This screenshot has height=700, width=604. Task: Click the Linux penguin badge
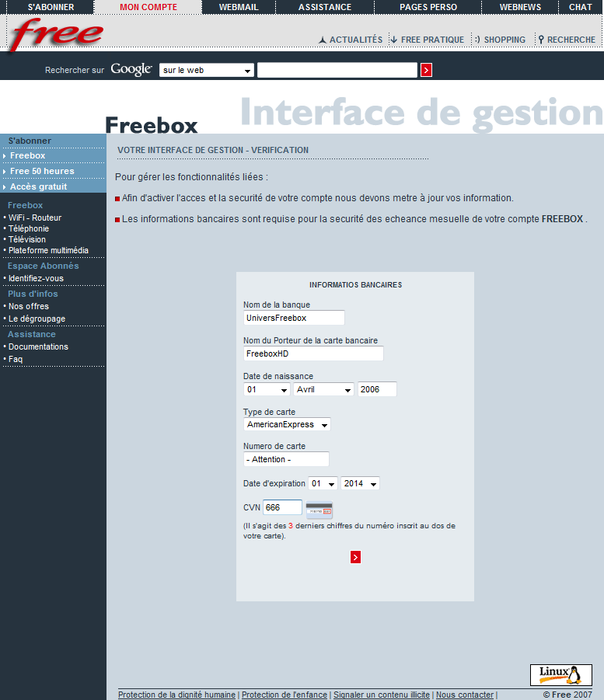coord(560,674)
